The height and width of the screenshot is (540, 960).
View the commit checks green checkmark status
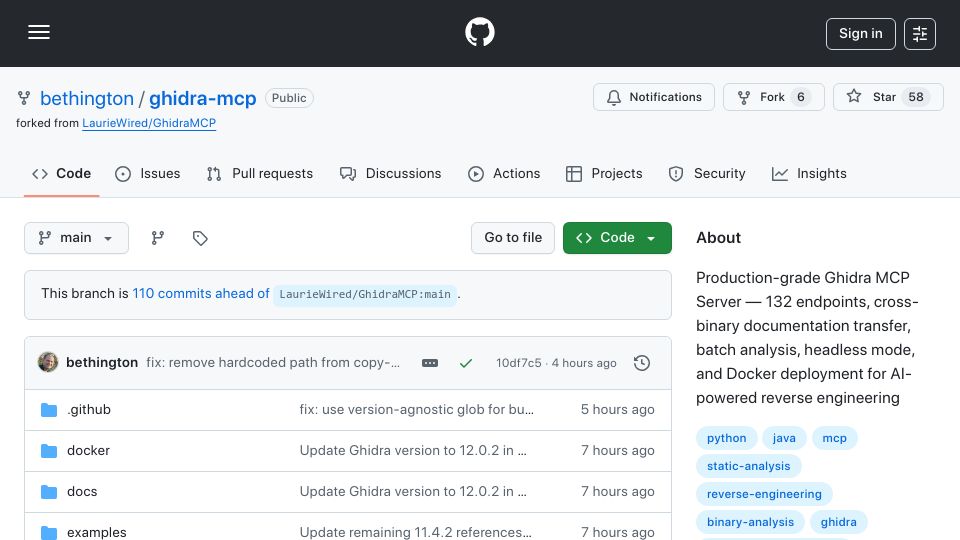point(466,363)
